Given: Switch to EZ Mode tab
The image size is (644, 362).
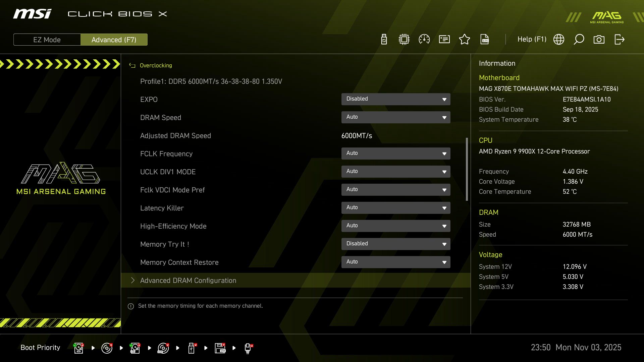Looking at the screenshot, I should click(x=47, y=40).
